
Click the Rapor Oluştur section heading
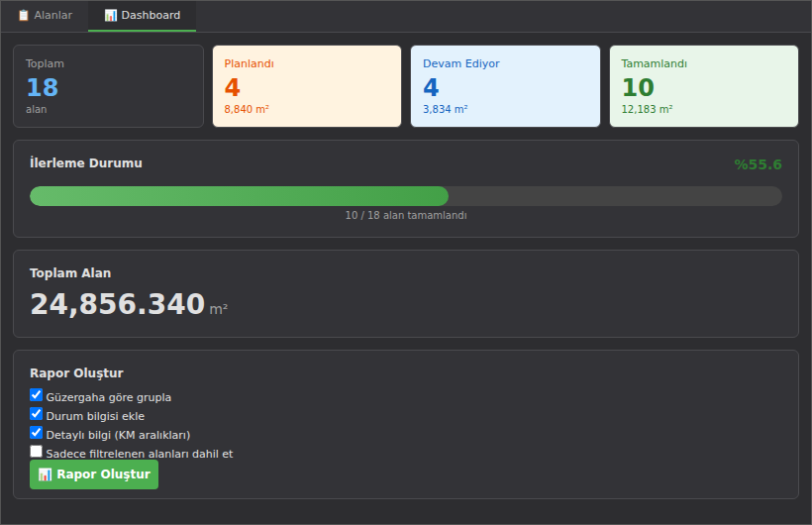[x=76, y=373]
